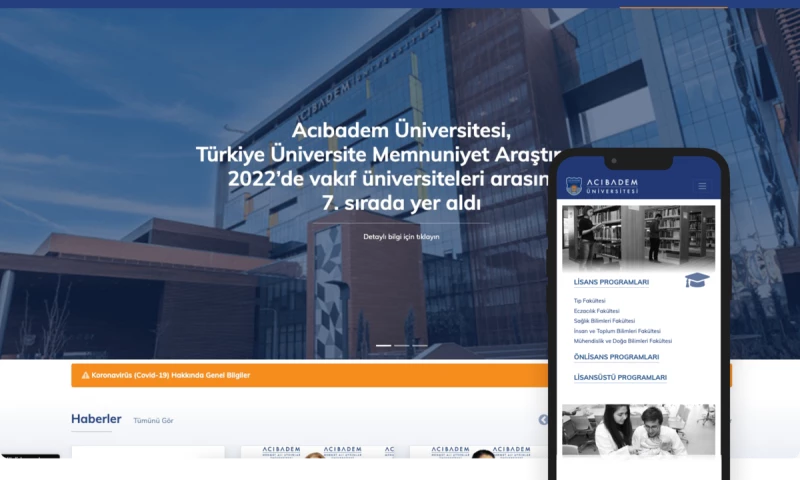Click Detaylı bilgi için tıklayın link
The height and width of the screenshot is (480, 800).
tap(401, 237)
